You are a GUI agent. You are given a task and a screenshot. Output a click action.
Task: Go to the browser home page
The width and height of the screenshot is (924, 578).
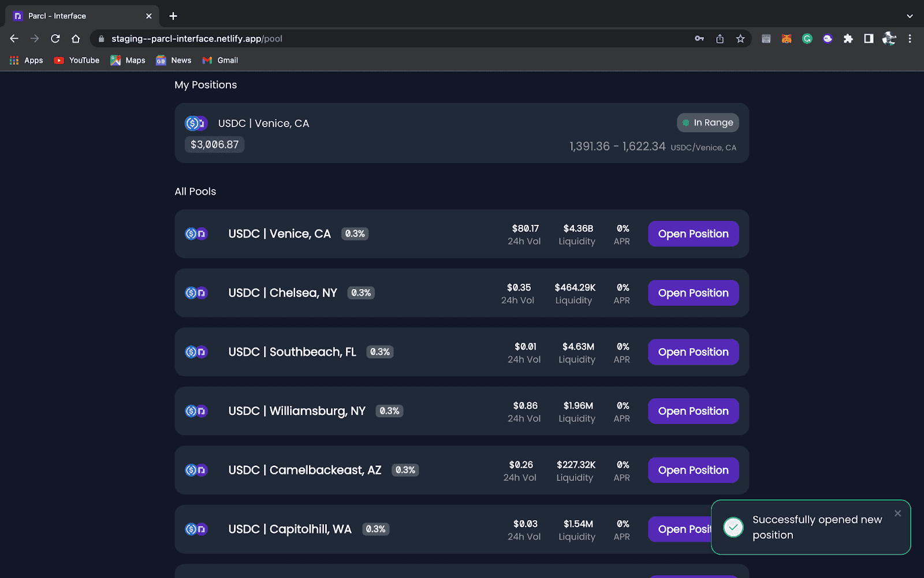pos(76,39)
